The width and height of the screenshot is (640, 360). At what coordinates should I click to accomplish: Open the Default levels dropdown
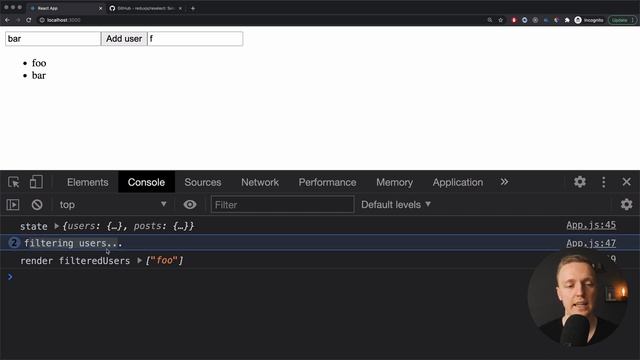[x=396, y=204]
